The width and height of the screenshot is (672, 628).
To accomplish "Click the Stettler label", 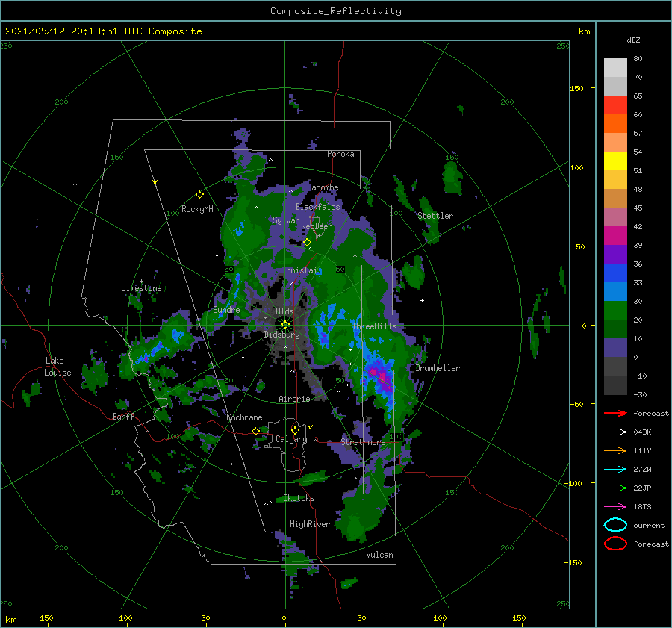I will point(435,216).
